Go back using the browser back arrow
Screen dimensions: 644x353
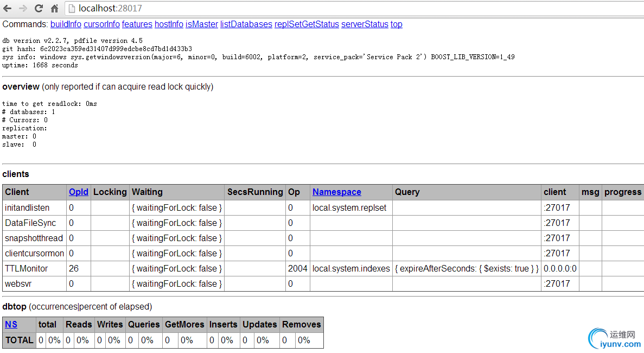coord(8,8)
